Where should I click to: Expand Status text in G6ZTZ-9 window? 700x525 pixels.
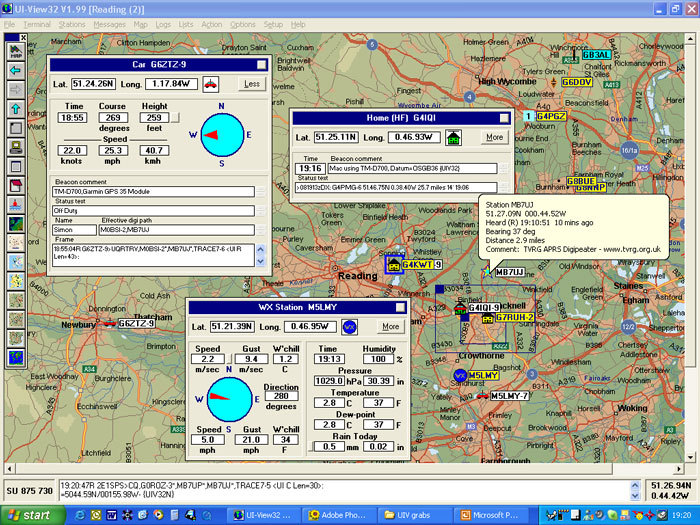coord(260,211)
